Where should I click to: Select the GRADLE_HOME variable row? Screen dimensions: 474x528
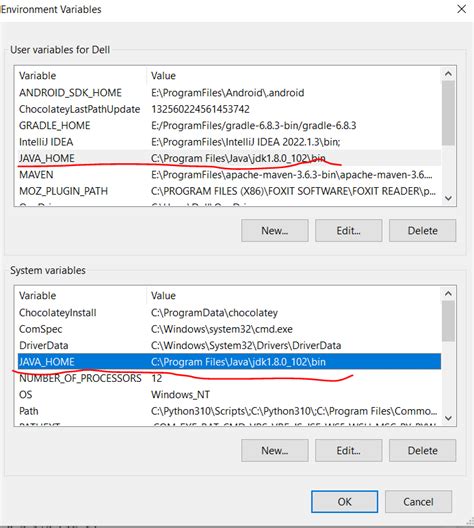point(229,126)
